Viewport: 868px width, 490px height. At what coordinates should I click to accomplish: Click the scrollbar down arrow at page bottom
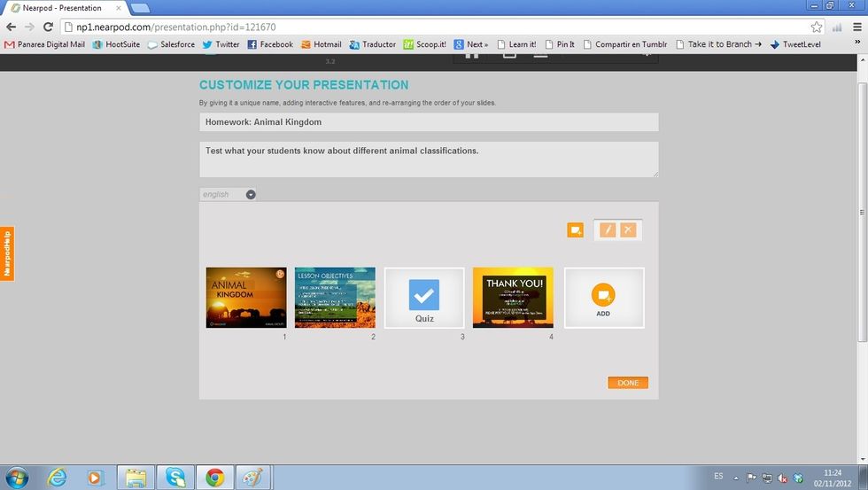[x=863, y=459]
